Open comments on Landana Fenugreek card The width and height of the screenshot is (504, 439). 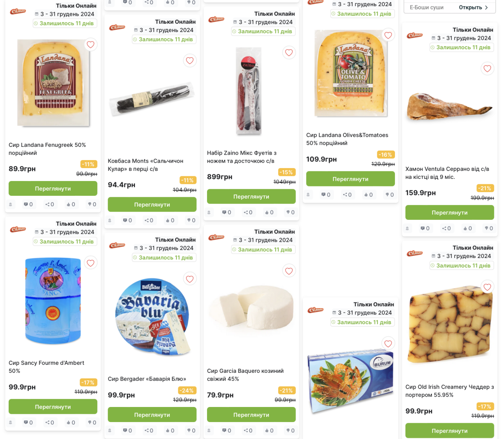(28, 204)
